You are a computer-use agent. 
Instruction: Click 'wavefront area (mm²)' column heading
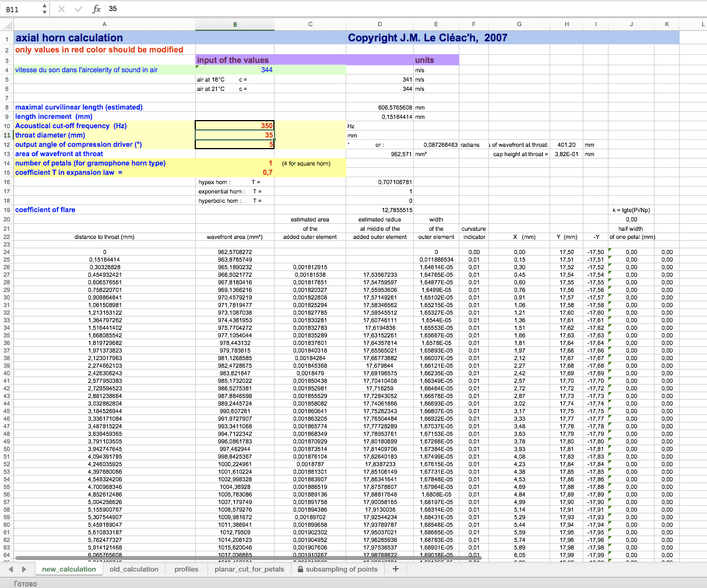(234, 237)
